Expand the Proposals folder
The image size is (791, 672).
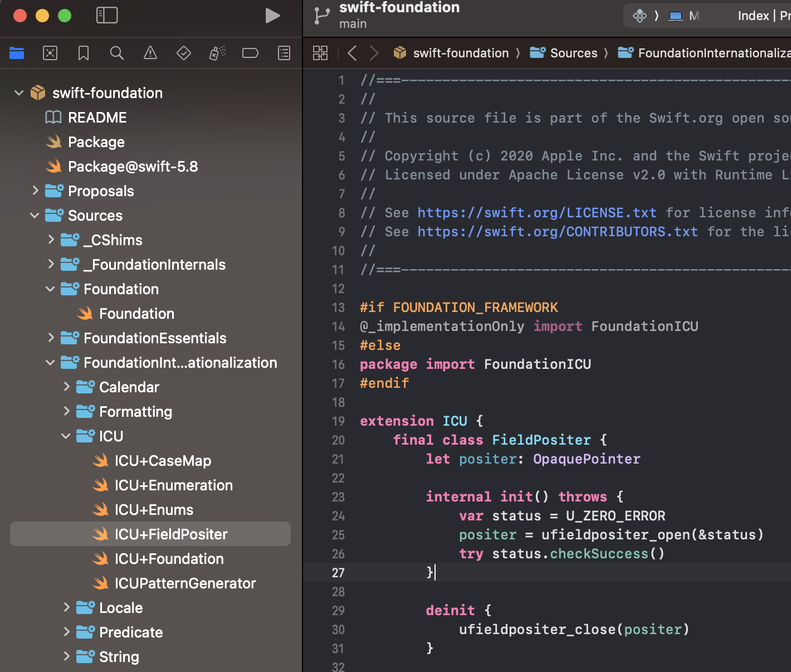pos(35,191)
